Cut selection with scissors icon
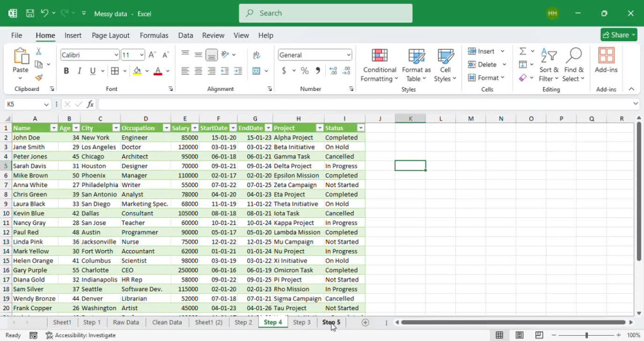Viewport: 644px width, 341px height. tap(39, 52)
